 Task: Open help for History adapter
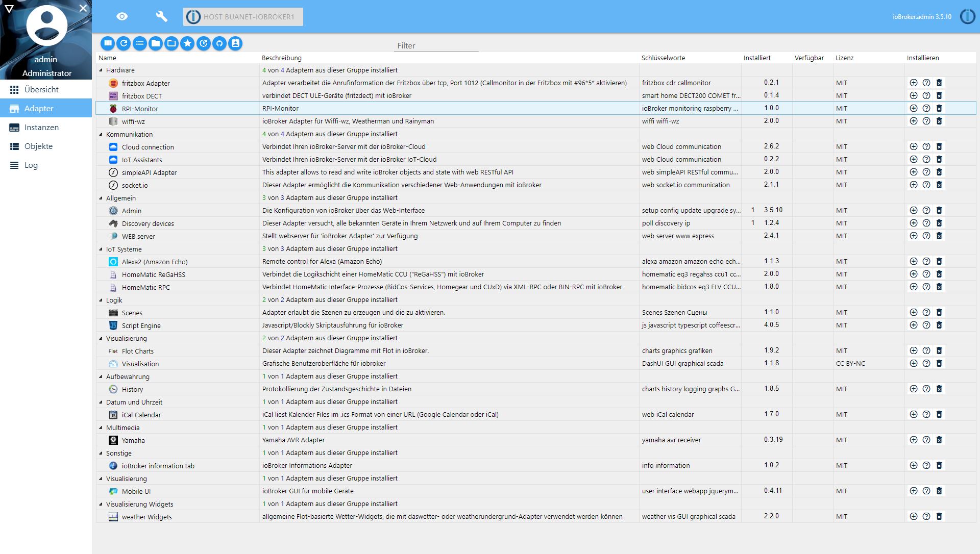926,389
